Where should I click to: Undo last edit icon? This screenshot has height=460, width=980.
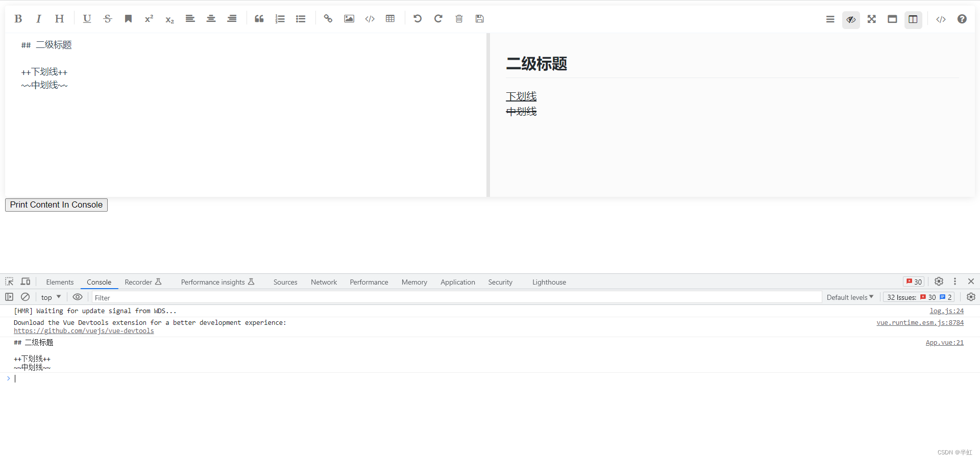click(418, 19)
